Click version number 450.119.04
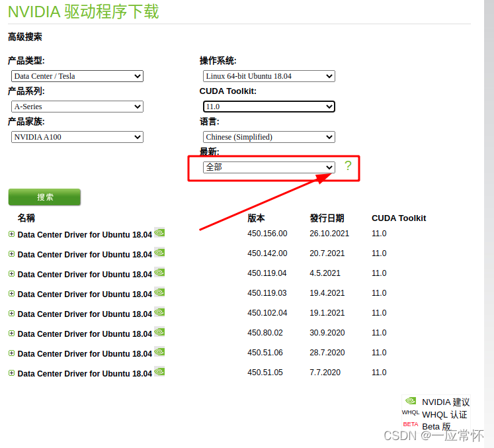 click(x=267, y=273)
